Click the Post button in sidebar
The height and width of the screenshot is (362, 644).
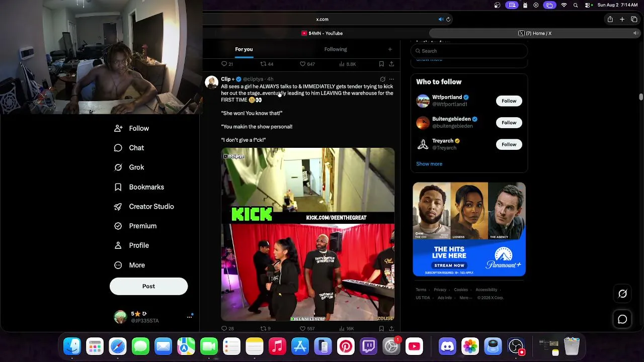[148, 286]
